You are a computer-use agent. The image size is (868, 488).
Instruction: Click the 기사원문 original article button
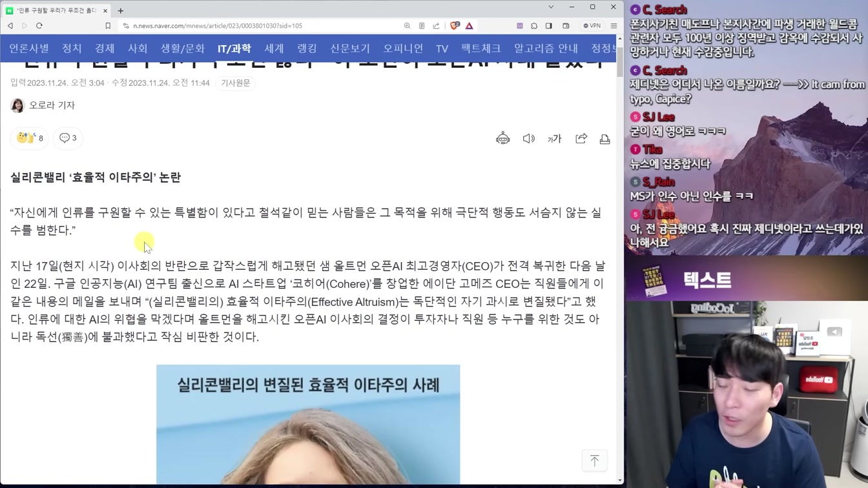coord(236,83)
